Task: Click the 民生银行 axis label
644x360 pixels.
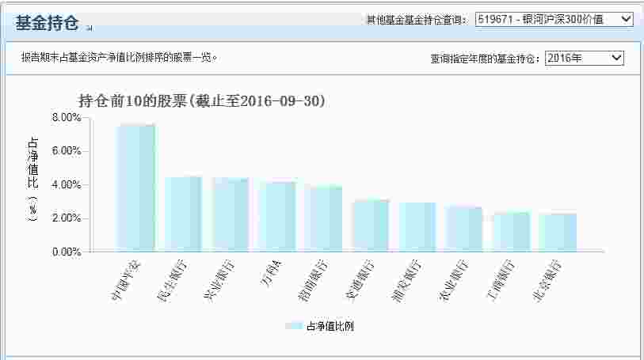Action: (173, 280)
